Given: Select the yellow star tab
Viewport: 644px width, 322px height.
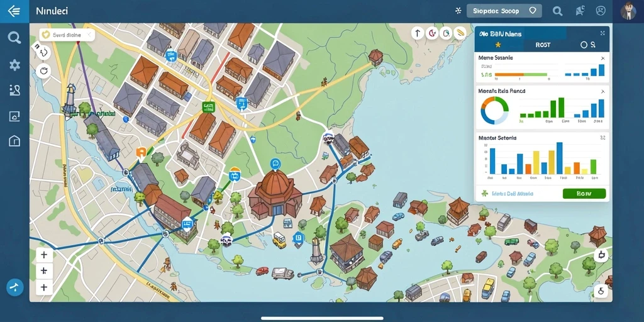Looking at the screenshot, I should coord(498,45).
